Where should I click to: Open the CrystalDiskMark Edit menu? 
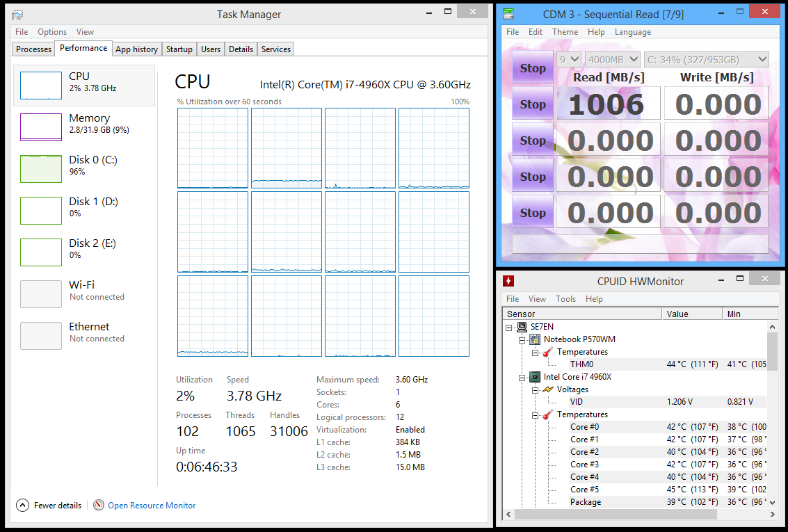[x=536, y=32]
